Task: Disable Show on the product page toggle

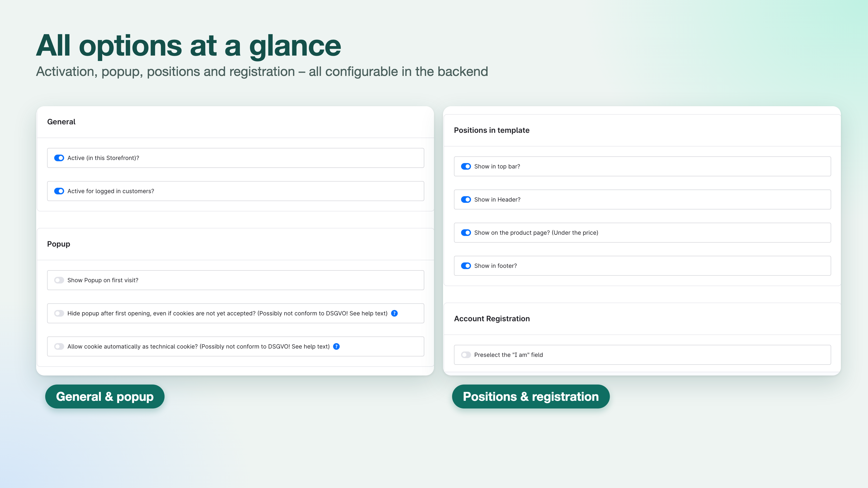Action: 466,233
